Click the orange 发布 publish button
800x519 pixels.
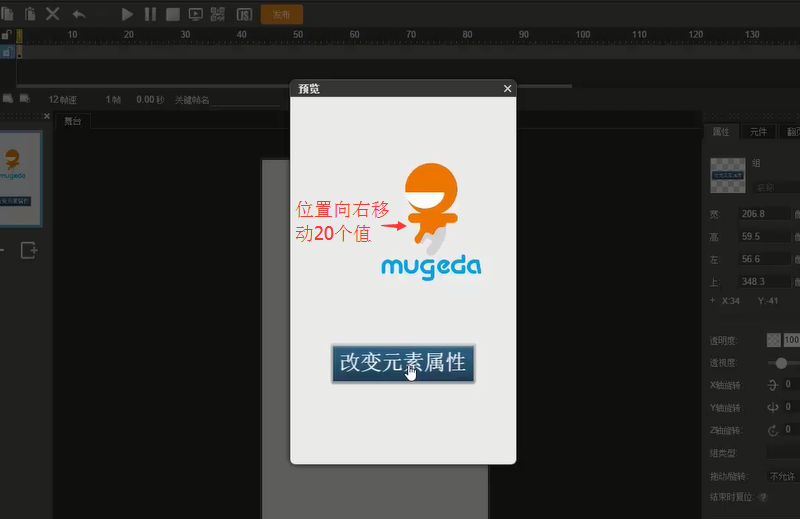[282, 15]
